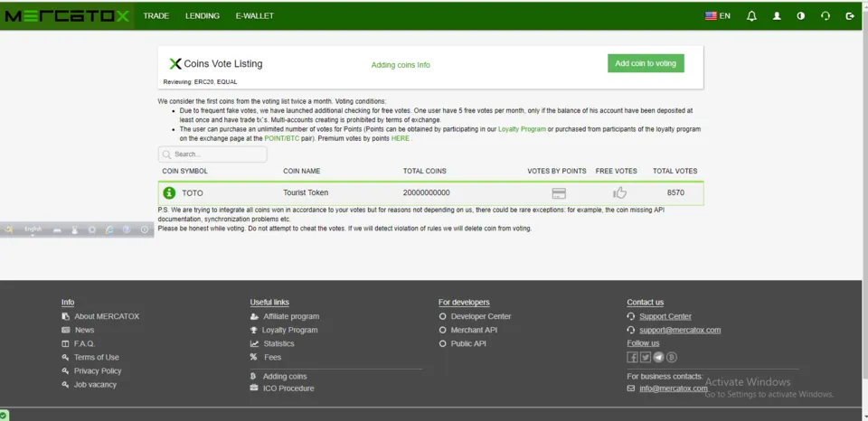The width and height of the screenshot is (868, 421).
Task: Select total votes value 8570
Action: click(x=675, y=192)
